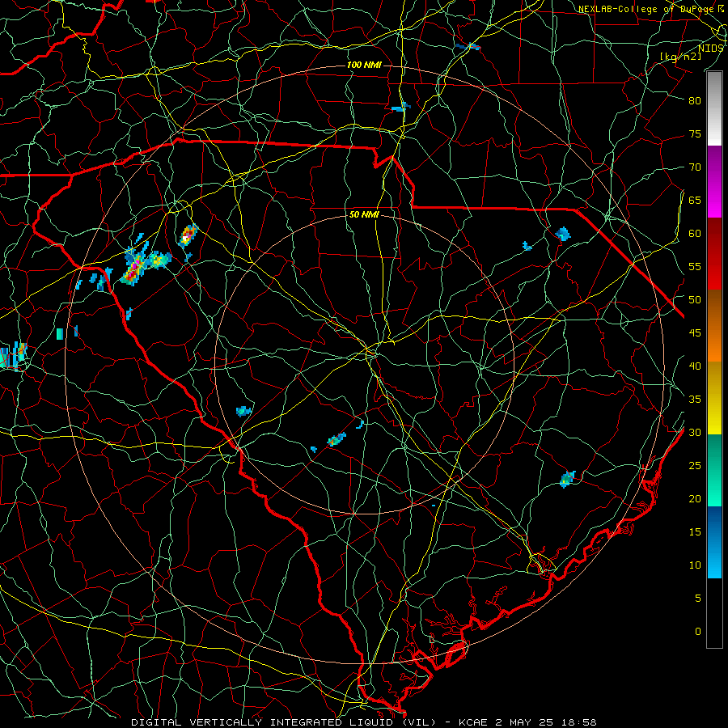728x728 pixels.
Task: Click the "(VIL)" abbreviation in the caption
Action: [x=420, y=722]
